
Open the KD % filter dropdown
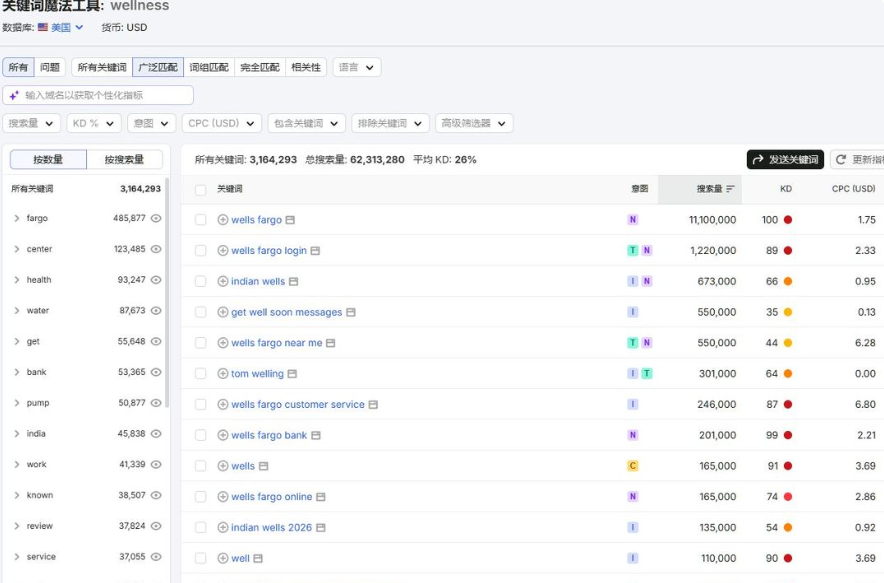point(94,123)
